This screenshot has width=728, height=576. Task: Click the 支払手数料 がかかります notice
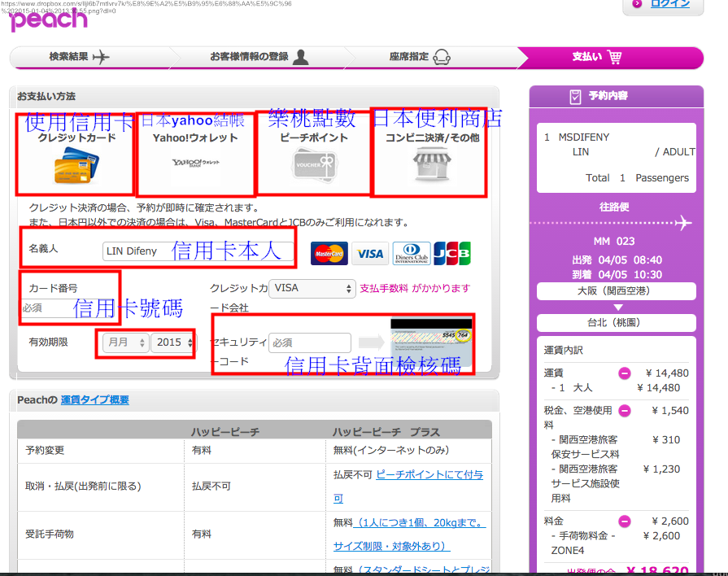tap(415, 289)
